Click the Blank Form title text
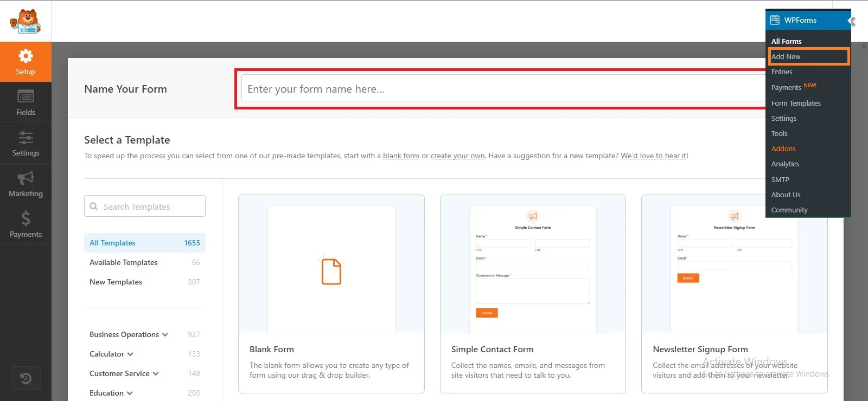The image size is (868, 401). (272, 350)
